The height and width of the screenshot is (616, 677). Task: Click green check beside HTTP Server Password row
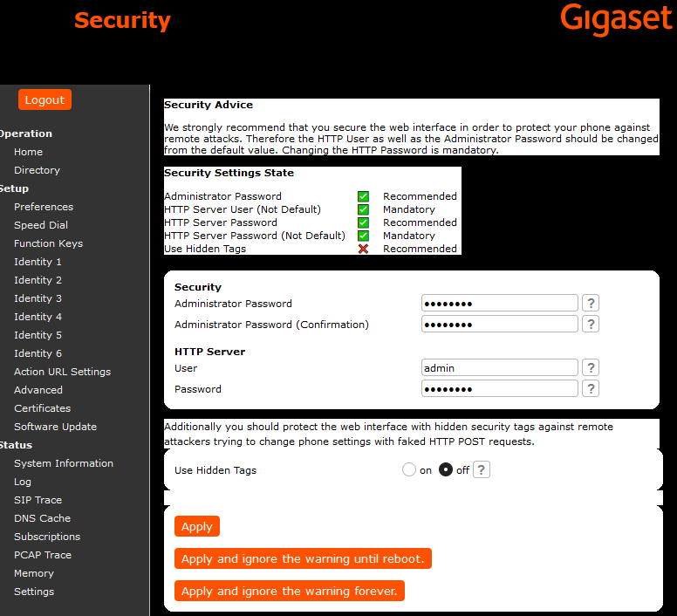[363, 222]
